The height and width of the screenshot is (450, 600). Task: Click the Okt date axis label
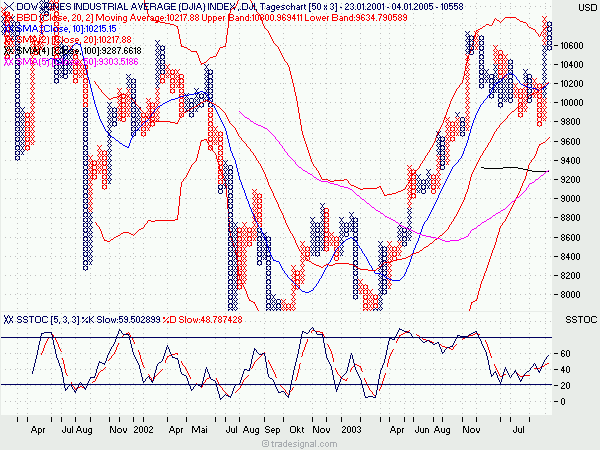pos(297,430)
